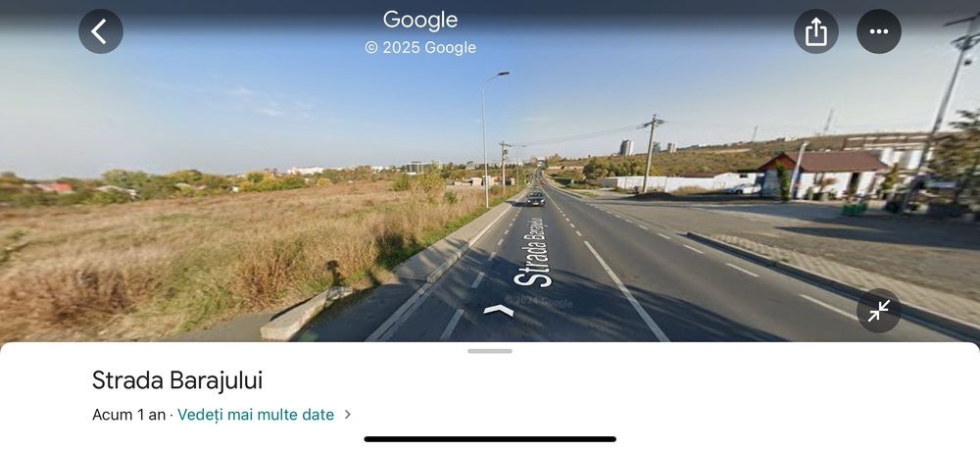Tap the high-rise towers on the horizon
Screen dimensions: 980x451
coord(625,148)
